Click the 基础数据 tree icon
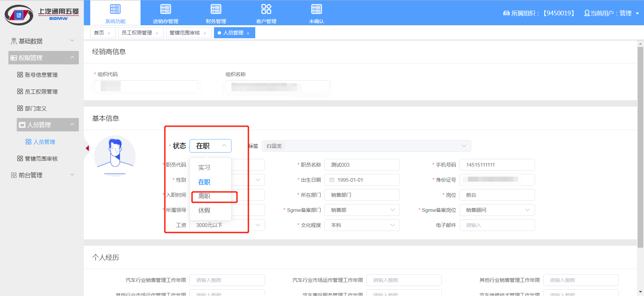644x296 pixels. coord(14,41)
